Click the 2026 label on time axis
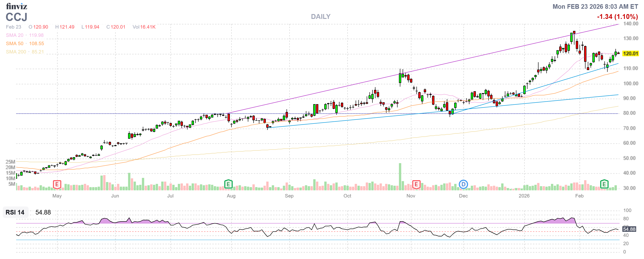Screen dimensions: 644x259 tap(524, 196)
